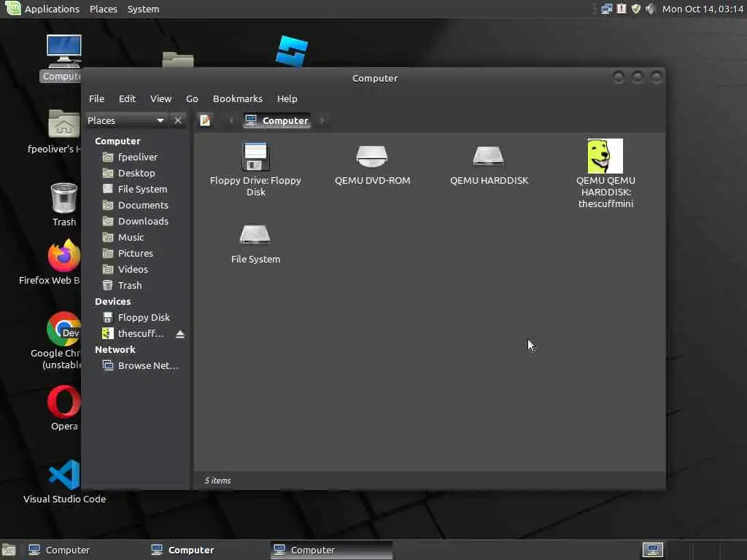The width and height of the screenshot is (747, 560).
Task: Click the update shield tray icon
Action: [x=635, y=9]
